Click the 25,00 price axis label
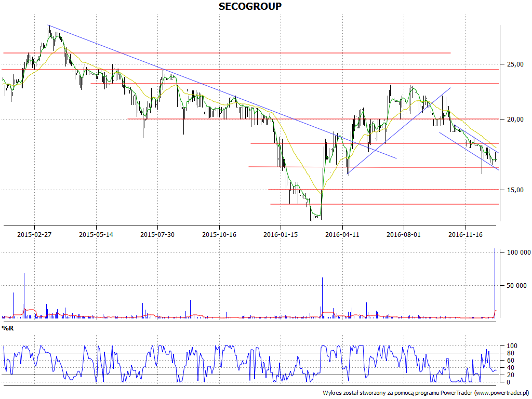The height and width of the screenshot is (399, 532). 515,64
